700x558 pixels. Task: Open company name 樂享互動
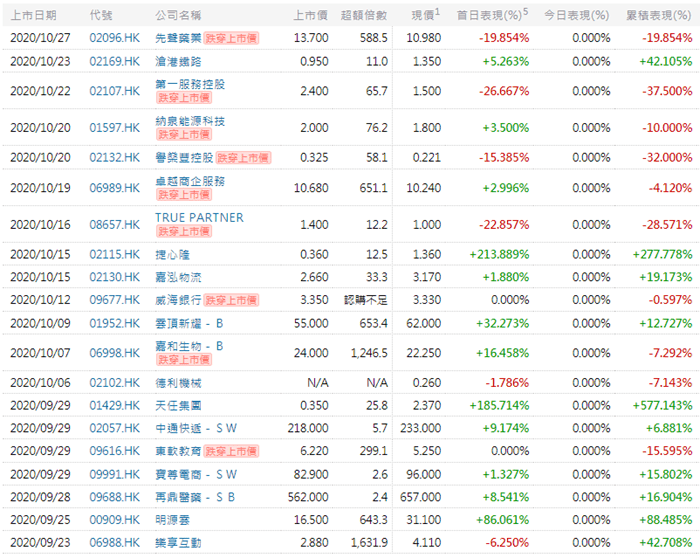tap(178, 543)
